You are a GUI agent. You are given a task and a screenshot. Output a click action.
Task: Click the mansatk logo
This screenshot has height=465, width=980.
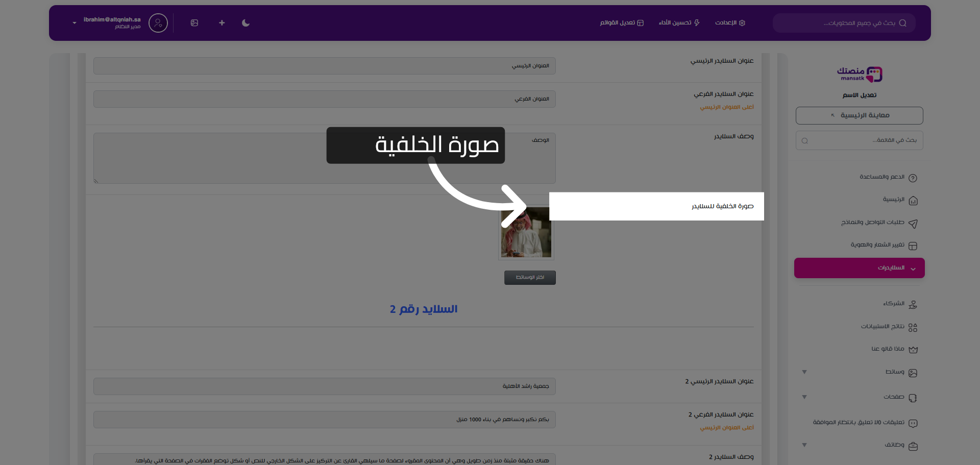(x=859, y=74)
